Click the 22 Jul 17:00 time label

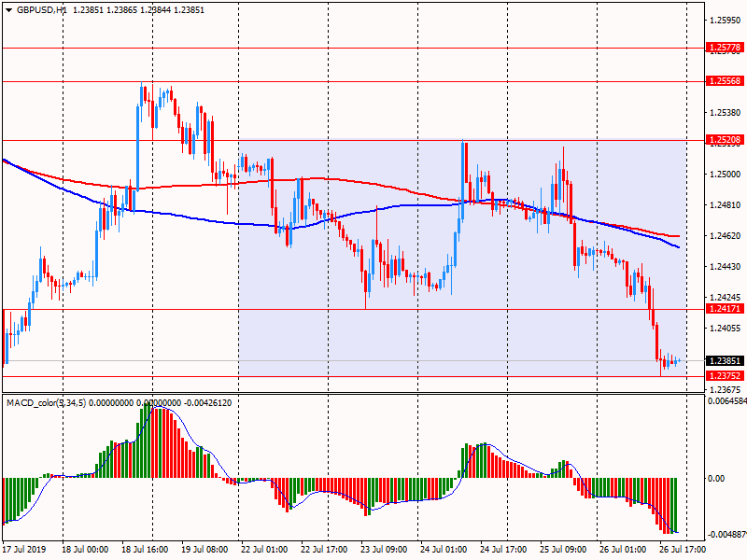point(324,550)
